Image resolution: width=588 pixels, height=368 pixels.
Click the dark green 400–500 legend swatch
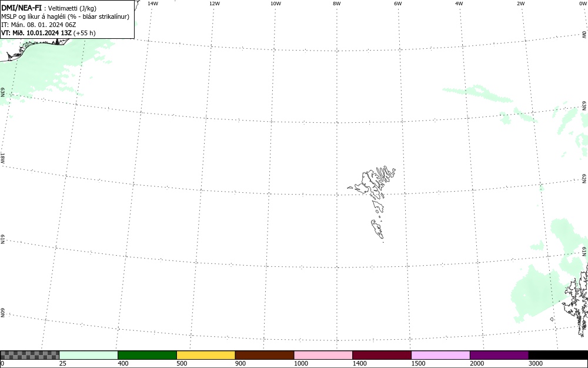coord(147,355)
